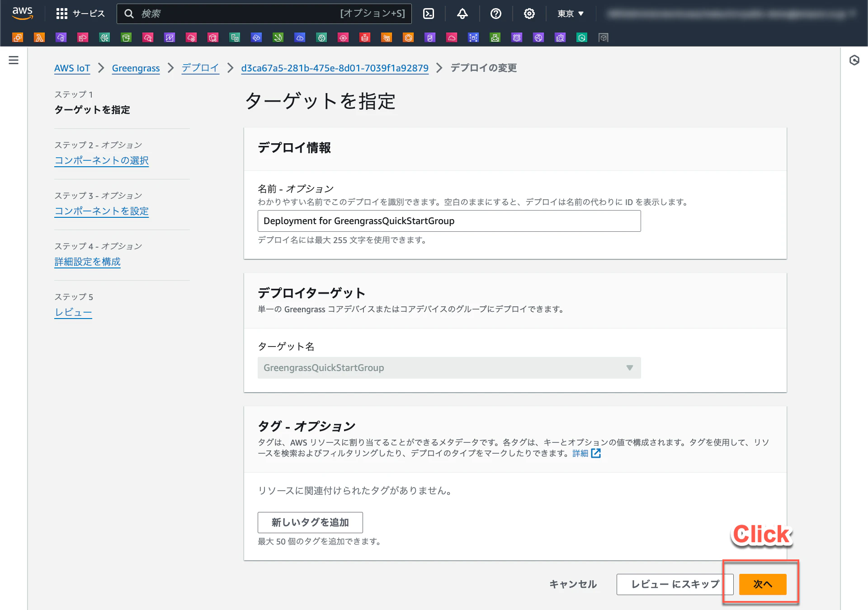Open the green mail envelope favorite shortcut
Screen dimensions: 868x610
point(495,38)
